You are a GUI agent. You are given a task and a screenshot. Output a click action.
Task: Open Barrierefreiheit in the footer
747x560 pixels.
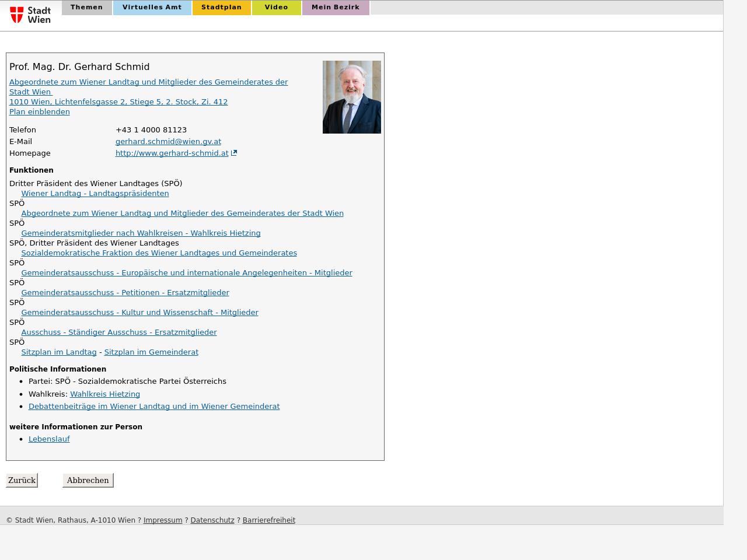tap(268, 520)
